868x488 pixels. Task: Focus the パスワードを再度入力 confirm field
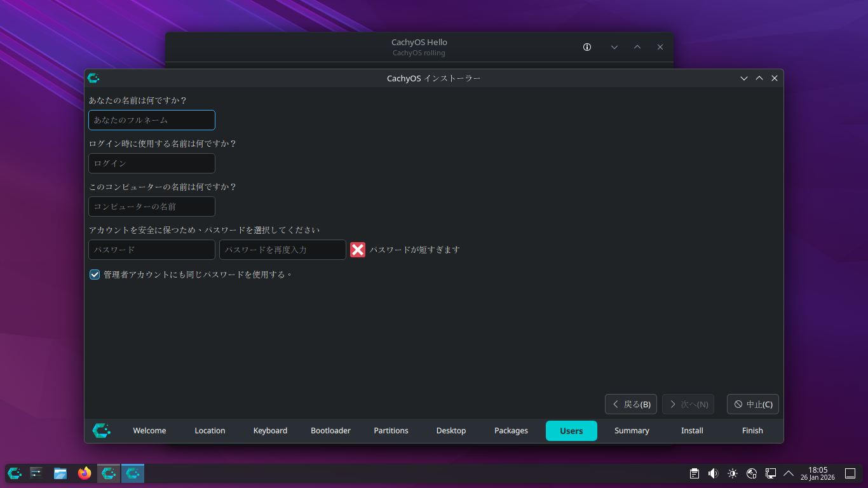[283, 250]
